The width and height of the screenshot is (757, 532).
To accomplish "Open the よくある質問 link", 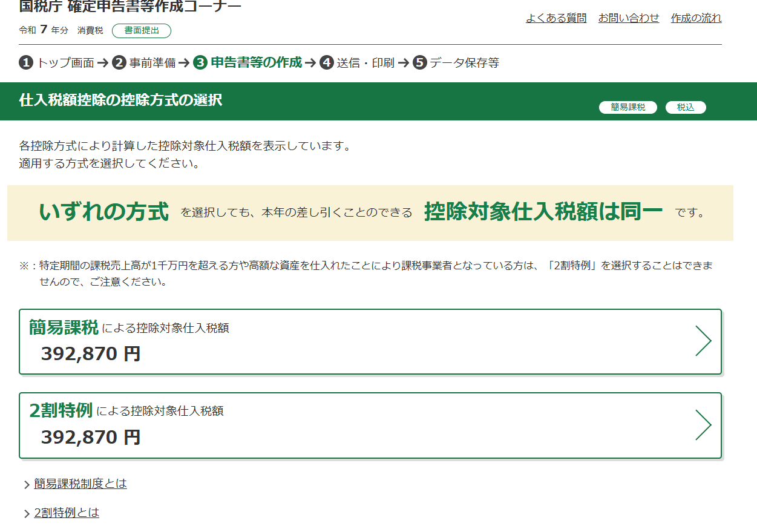I will point(556,18).
